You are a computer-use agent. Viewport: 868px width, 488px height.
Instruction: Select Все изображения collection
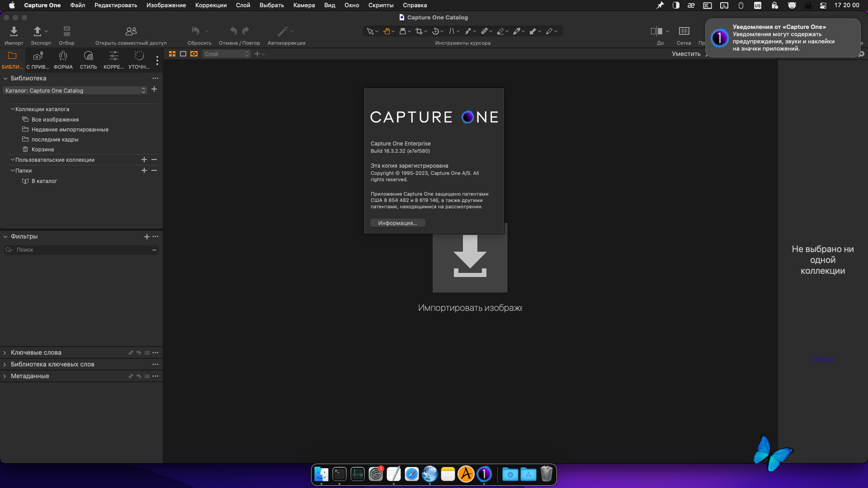55,120
